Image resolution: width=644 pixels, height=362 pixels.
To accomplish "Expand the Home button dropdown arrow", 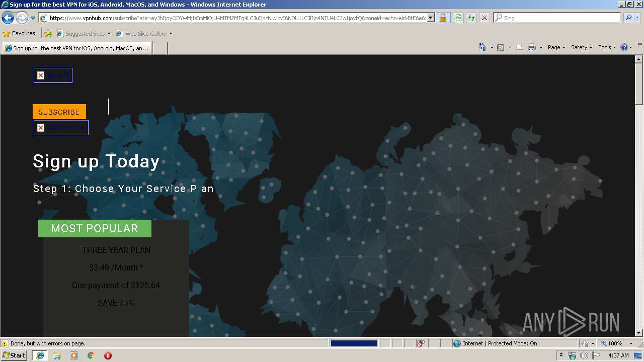I will tap(492, 47).
